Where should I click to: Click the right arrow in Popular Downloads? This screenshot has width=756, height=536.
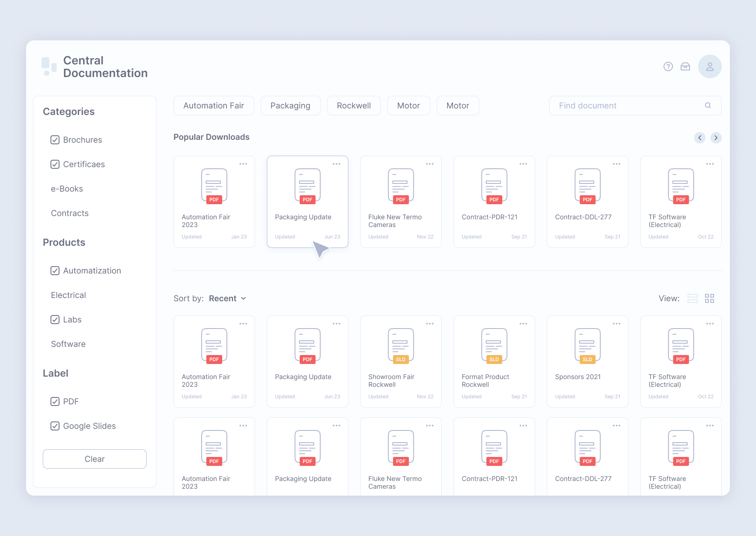coord(716,138)
